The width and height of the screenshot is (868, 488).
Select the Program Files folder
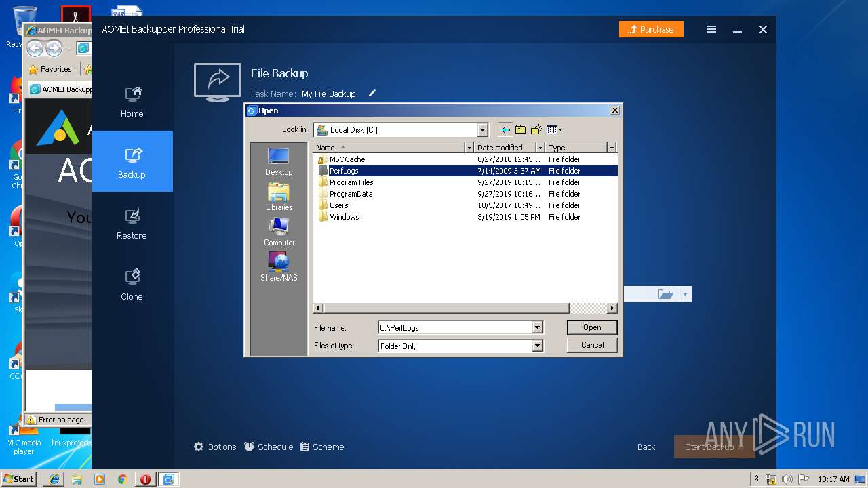click(465, 182)
